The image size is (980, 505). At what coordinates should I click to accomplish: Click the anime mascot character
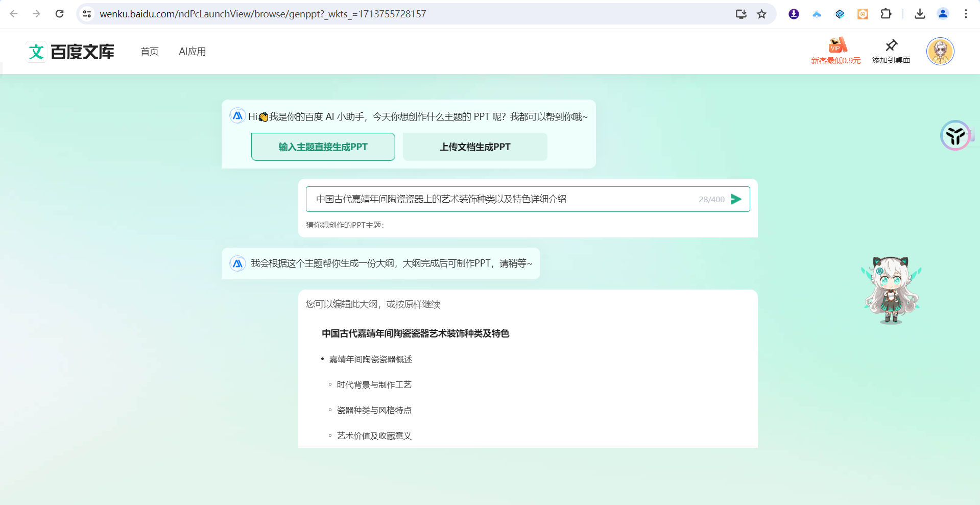[x=891, y=290]
